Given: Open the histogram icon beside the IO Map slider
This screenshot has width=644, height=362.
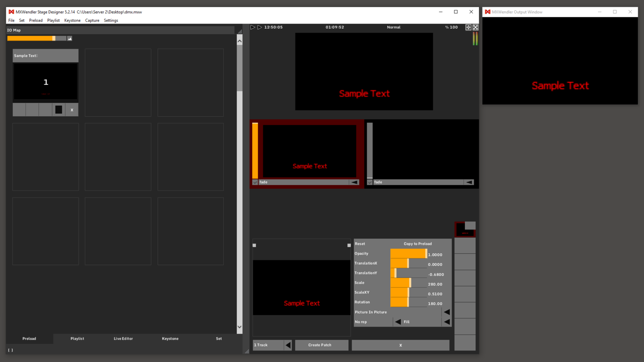Looking at the screenshot, I should pyautogui.click(x=69, y=38).
